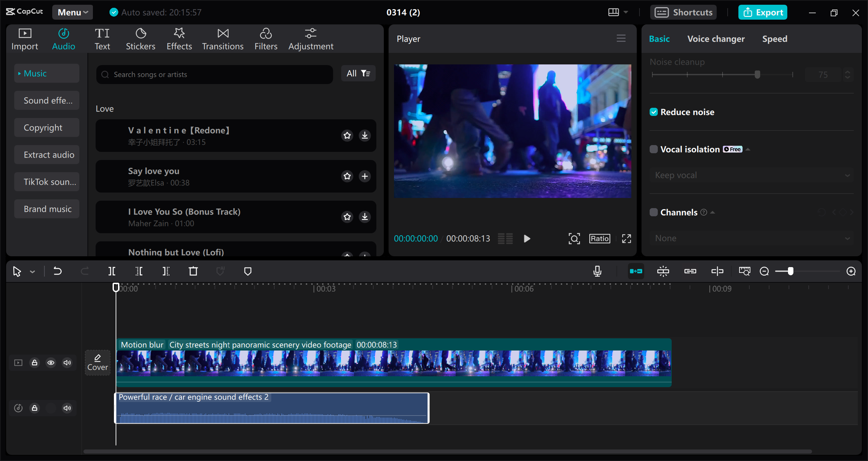This screenshot has width=868, height=461.
Task: Select the Split tool in timeline toolbar
Action: tap(112, 271)
